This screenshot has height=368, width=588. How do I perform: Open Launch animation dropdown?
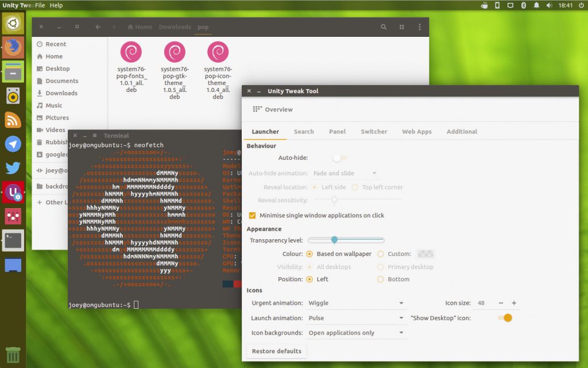point(356,318)
